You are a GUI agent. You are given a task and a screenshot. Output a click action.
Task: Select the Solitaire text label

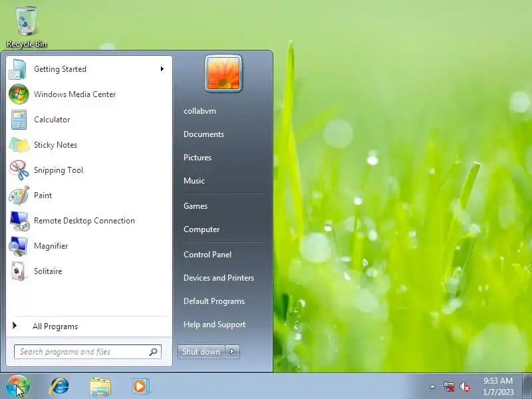[48, 271]
